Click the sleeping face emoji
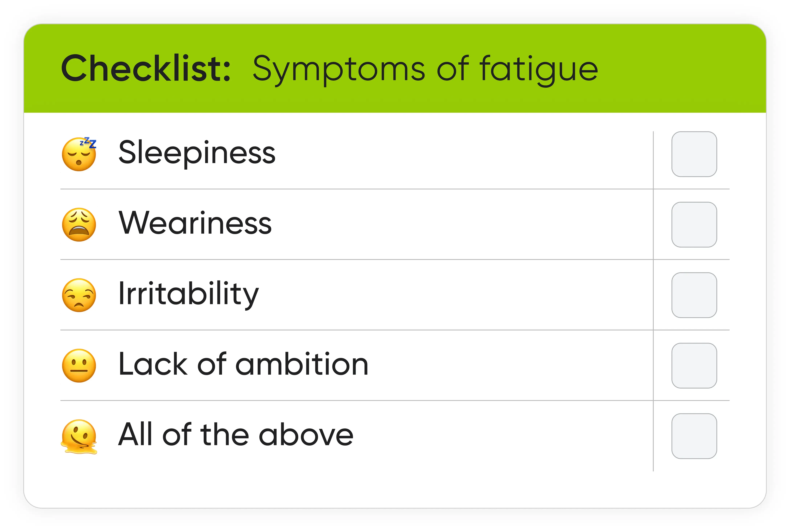Viewport: 790px width, 532px height. tap(79, 154)
